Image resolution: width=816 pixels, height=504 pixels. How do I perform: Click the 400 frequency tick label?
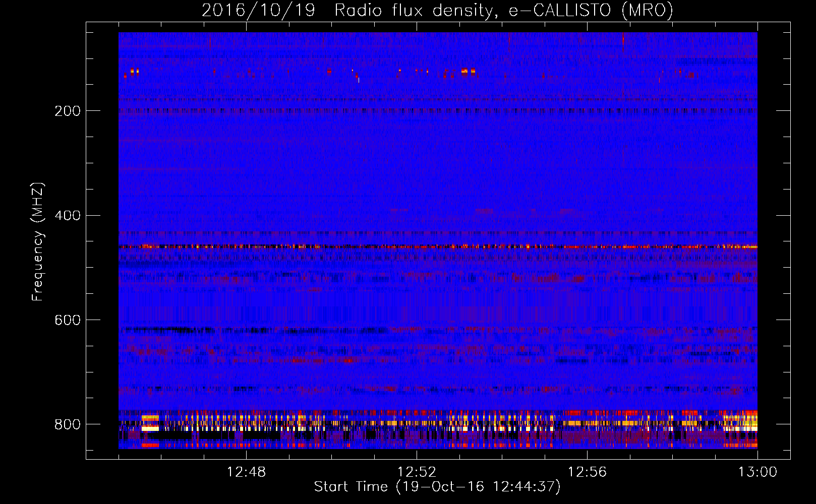pos(68,216)
